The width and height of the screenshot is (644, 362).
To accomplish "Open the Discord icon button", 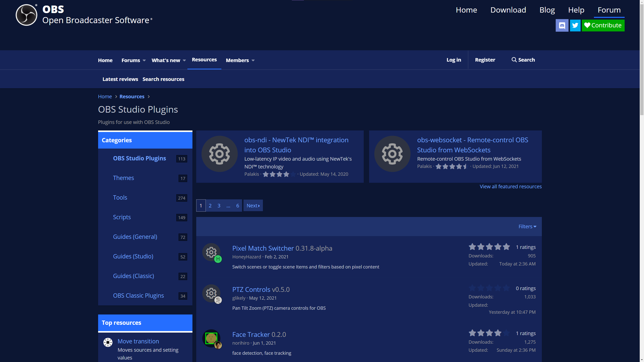I will tap(562, 25).
